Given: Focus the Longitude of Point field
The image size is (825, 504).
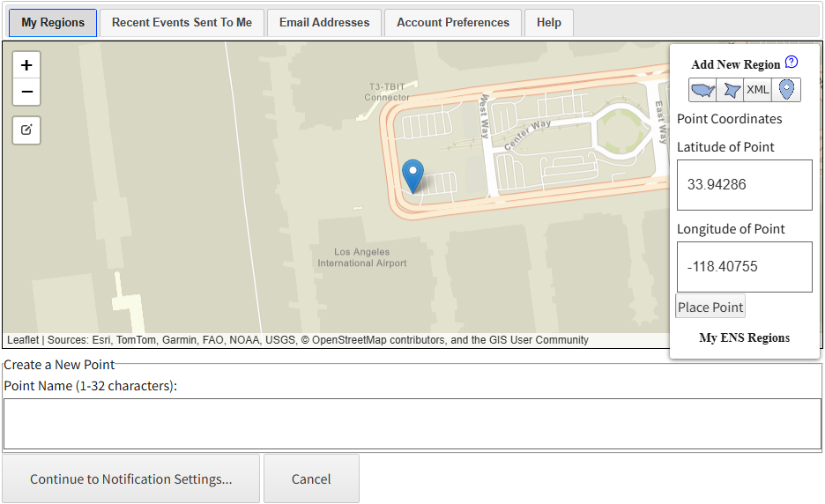Looking at the screenshot, I should (745, 267).
